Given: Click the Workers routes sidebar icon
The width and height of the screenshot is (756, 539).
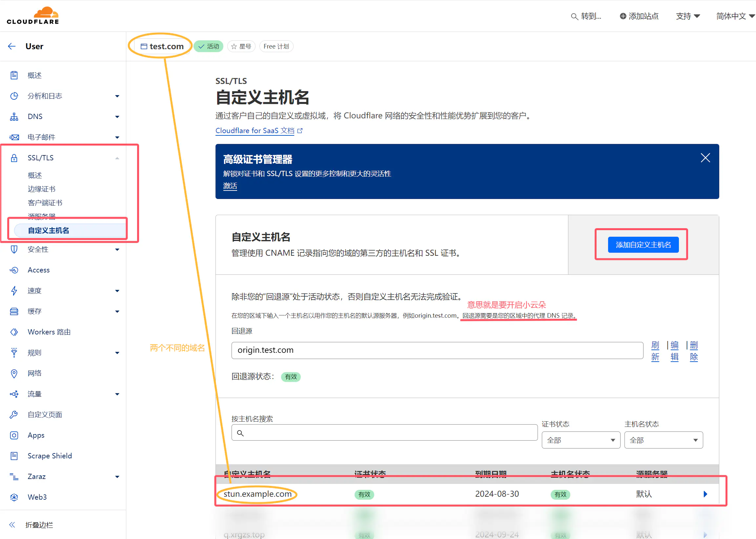Looking at the screenshot, I should pyautogui.click(x=14, y=332).
